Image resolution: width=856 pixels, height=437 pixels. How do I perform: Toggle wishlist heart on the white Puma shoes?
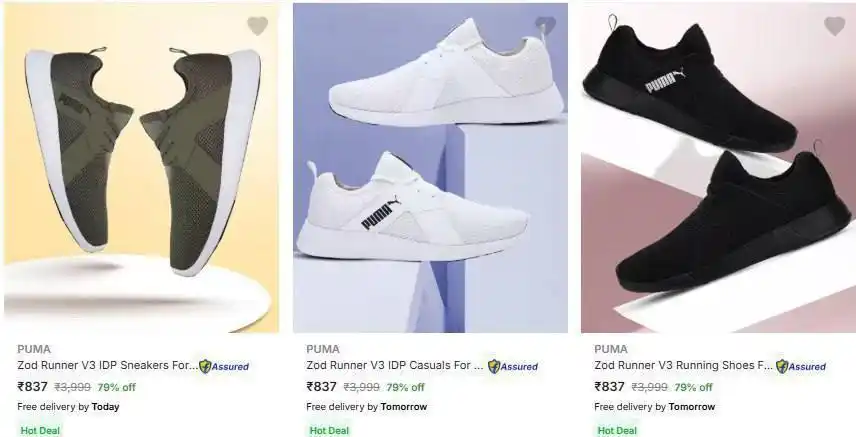click(x=545, y=26)
